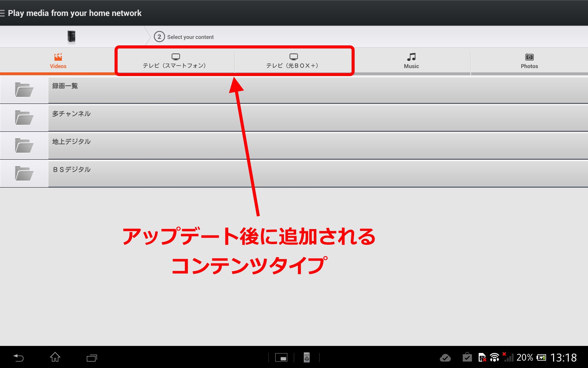Viewport: 588px width, 368px height.
Task: Select the 録画一覧 list row
Action: click(294, 90)
